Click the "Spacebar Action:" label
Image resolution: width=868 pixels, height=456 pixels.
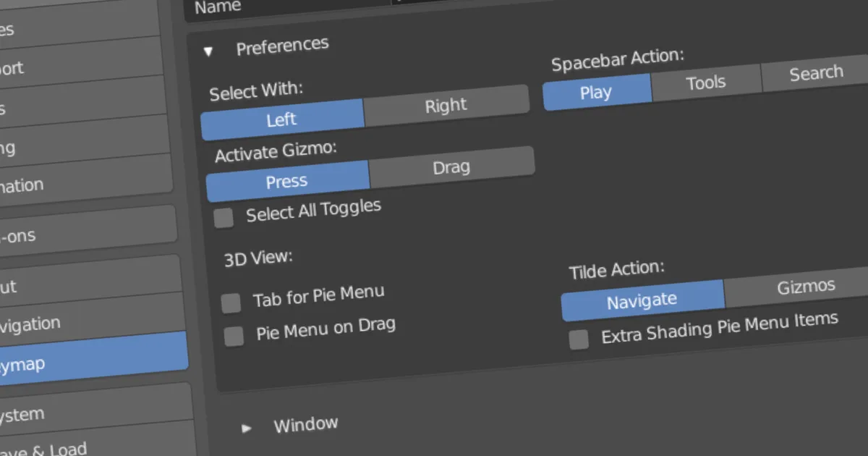coord(618,60)
